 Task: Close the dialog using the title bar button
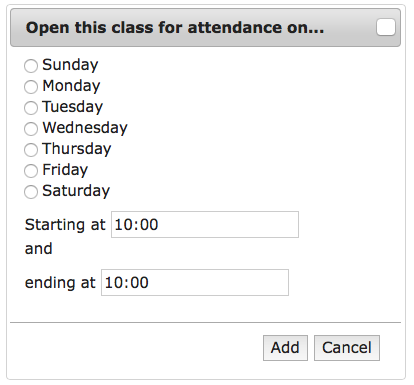pyautogui.click(x=386, y=27)
